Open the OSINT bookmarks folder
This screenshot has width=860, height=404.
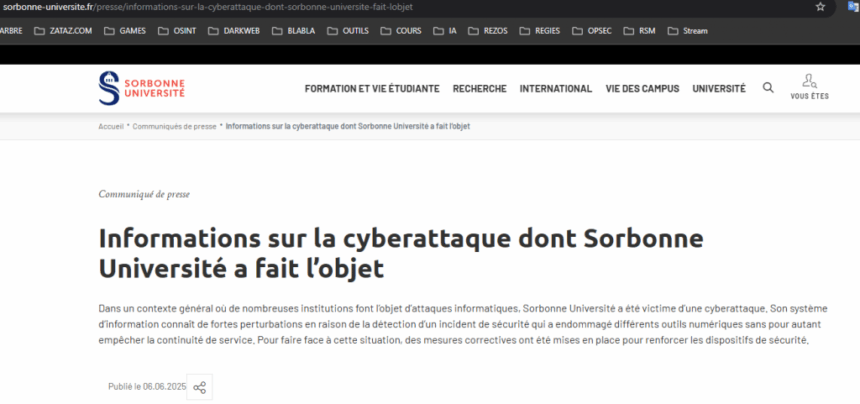click(177, 31)
